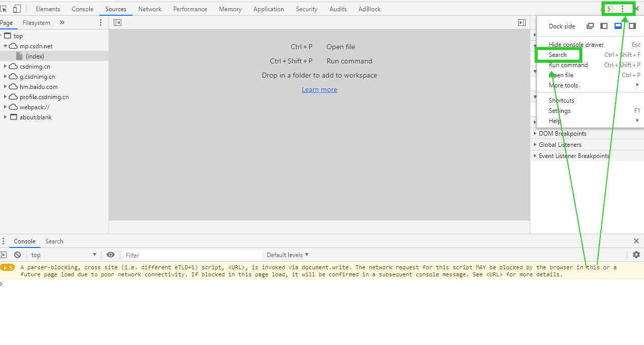Switch to the Memory tab

point(230,9)
